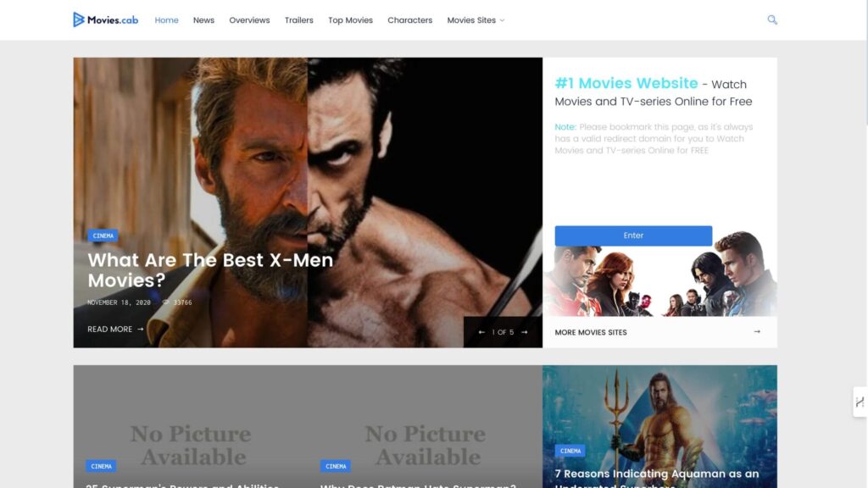Visit the Characters page

[x=409, y=20]
